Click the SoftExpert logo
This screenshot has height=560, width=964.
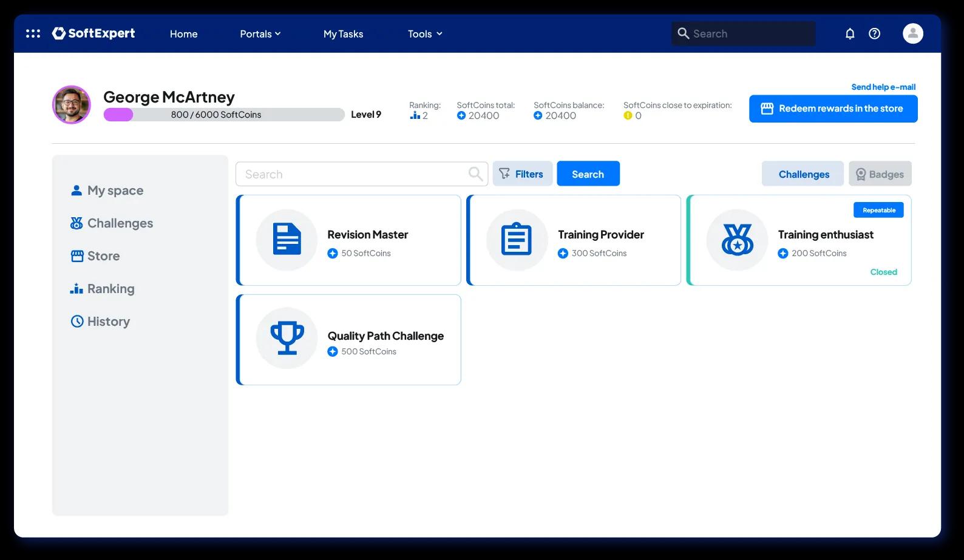coord(93,33)
